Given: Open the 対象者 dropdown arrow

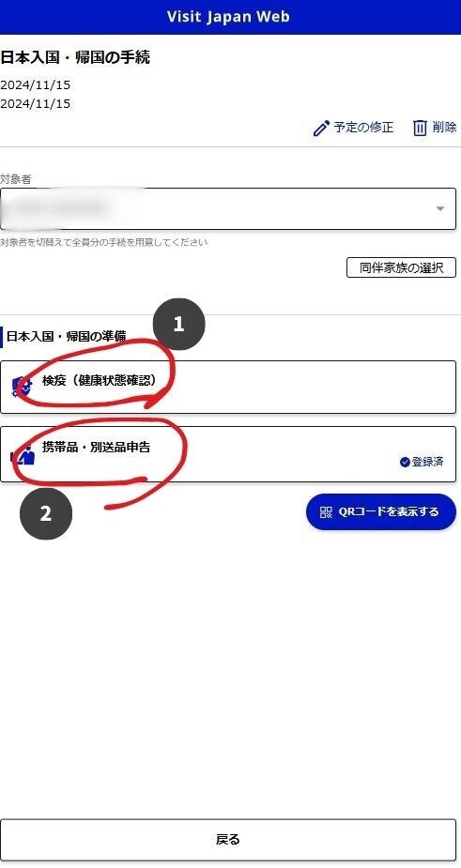Looking at the screenshot, I should point(440,208).
